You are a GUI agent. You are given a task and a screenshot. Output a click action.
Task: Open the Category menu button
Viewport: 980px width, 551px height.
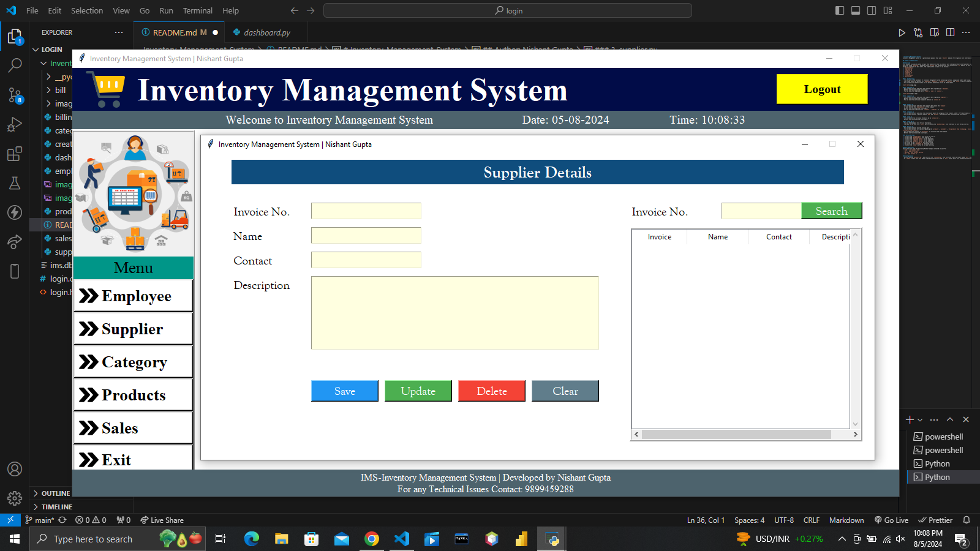133,362
